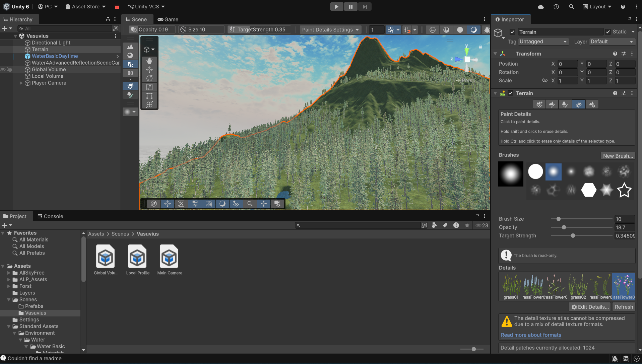Open Terrain Settings gear tab in Inspector
The height and width of the screenshot is (364, 642).
coord(592,104)
